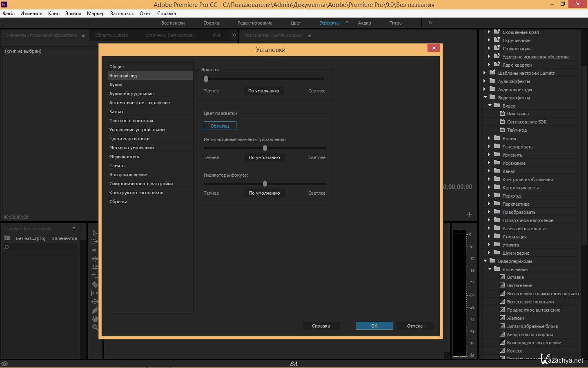Click the plus button editor icon

pyautogui.click(x=469, y=215)
